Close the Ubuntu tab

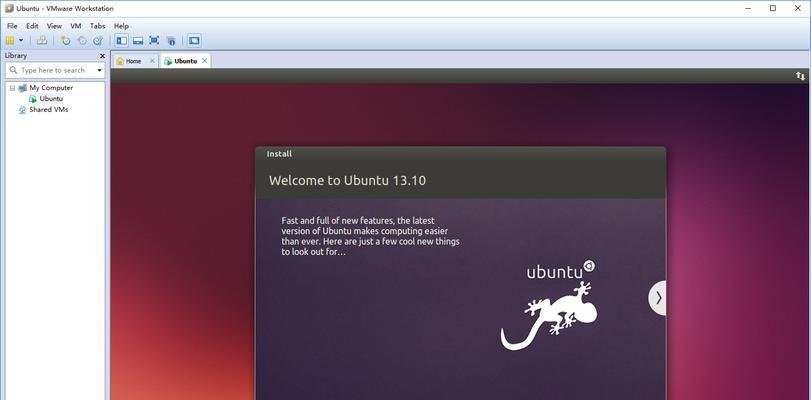click(x=204, y=61)
